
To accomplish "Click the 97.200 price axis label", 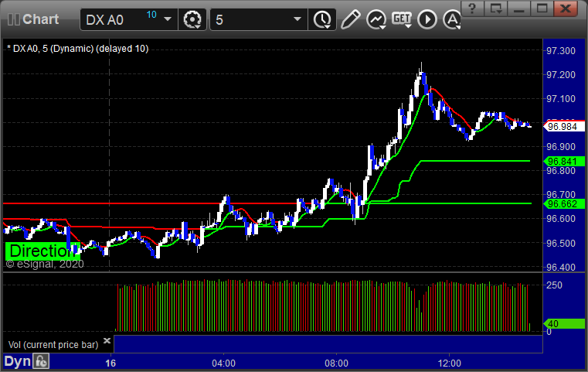I will point(561,75).
